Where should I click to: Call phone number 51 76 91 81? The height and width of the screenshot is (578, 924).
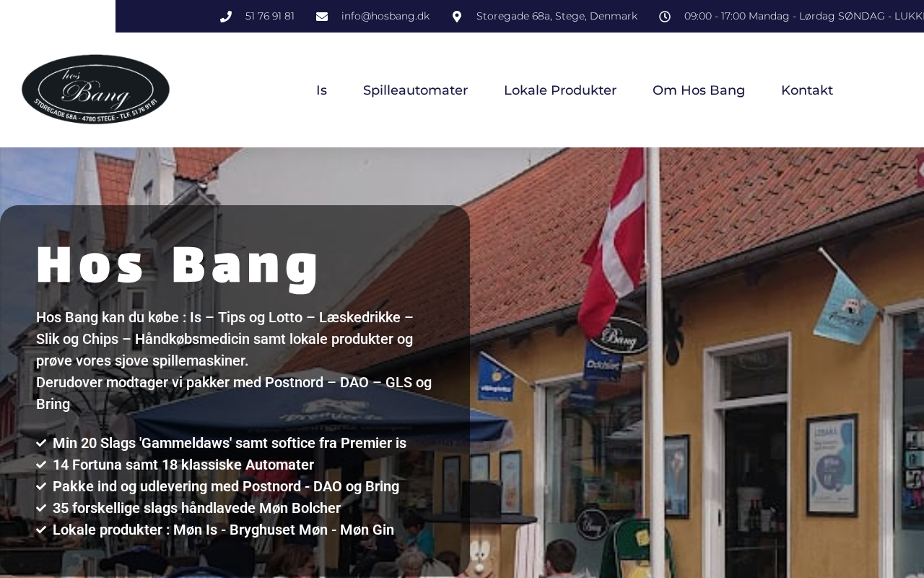[x=270, y=16]
